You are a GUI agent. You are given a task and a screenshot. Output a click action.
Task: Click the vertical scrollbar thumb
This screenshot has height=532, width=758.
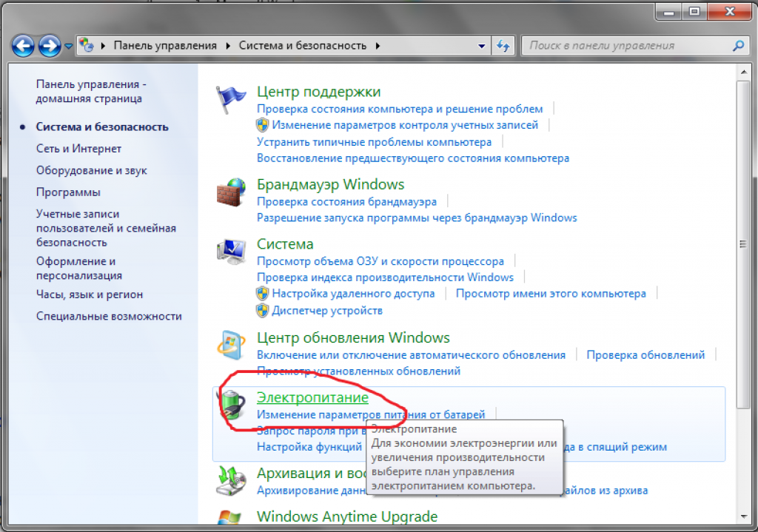tap(743, 245)
